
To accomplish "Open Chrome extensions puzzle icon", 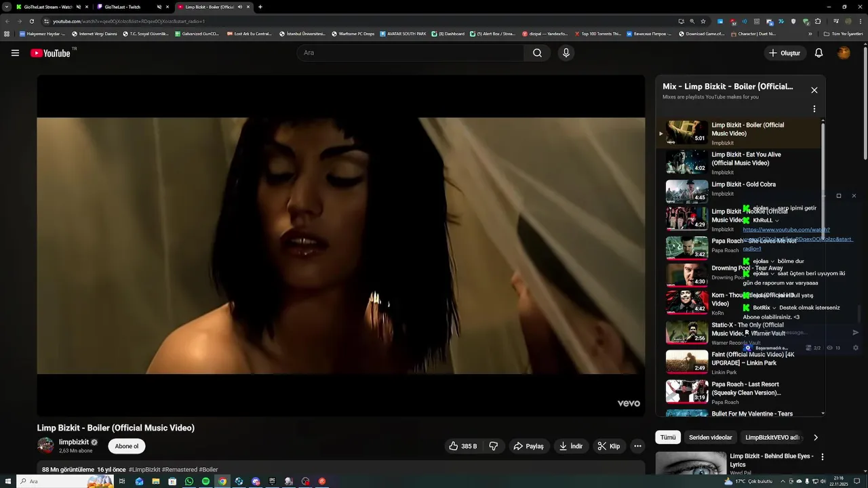I will 817,21.
